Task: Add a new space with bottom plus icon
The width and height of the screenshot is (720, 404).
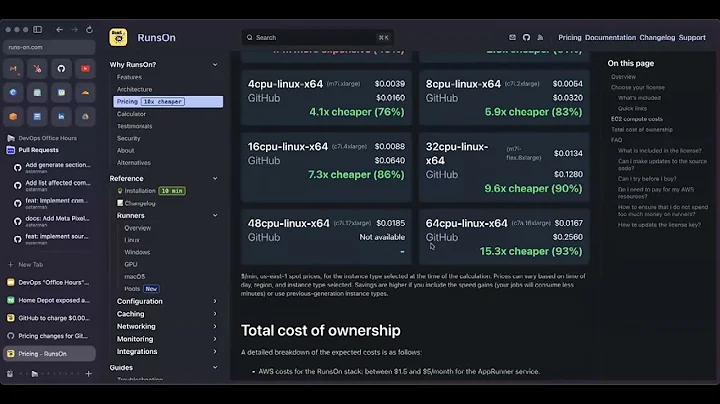Action: 89,374
